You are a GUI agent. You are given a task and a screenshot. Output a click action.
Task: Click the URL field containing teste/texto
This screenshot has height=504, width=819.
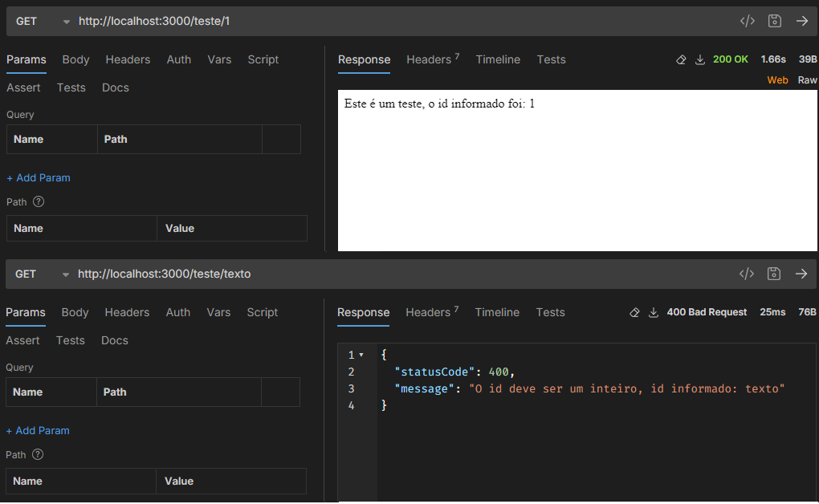pyautogui.click(x=164, y=274)
